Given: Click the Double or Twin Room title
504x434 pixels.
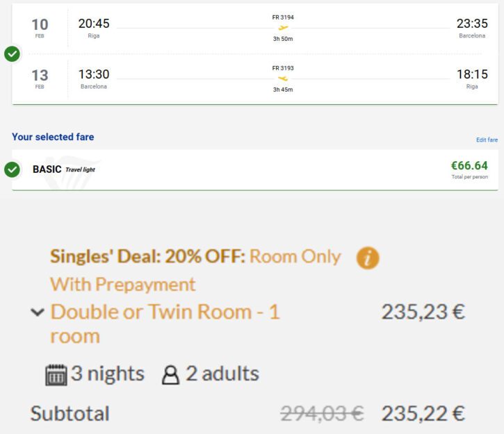Looking at the screenshot, I should [165, 324].
